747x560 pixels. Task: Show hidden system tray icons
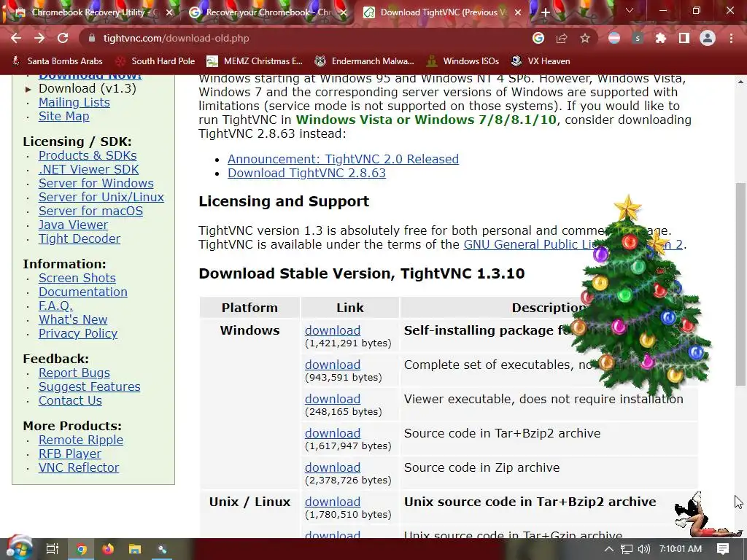pos(609,549)
